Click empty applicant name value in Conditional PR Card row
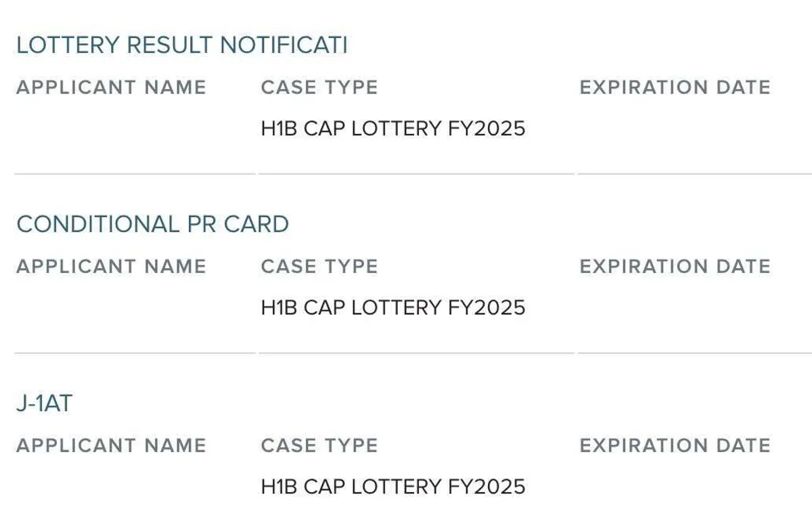This screenshot has height=528, width=812. [111, 308]
